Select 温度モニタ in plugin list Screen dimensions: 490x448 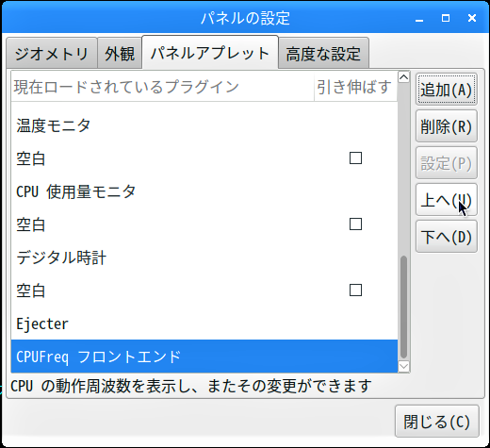pos(204,125)
